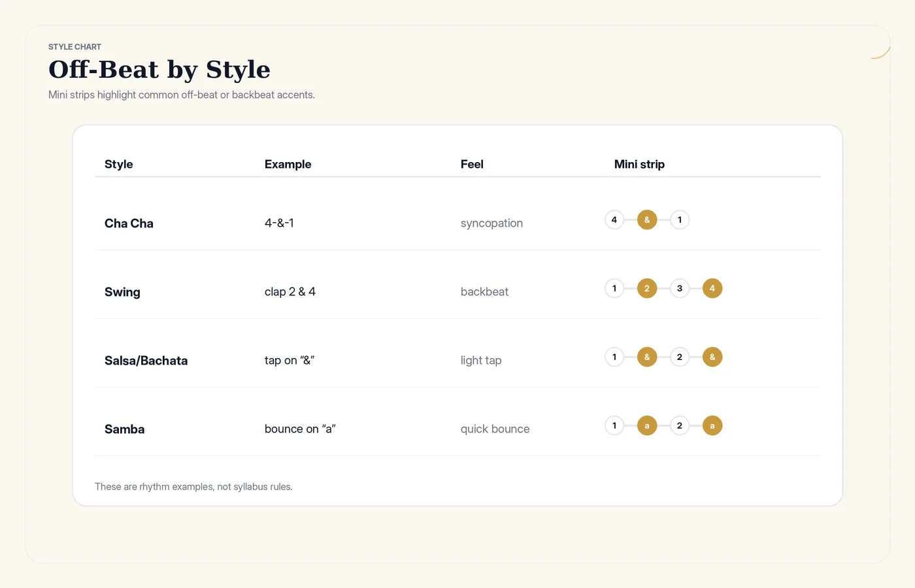Click the rhythm examples footnote

click(x=193, y=487)
